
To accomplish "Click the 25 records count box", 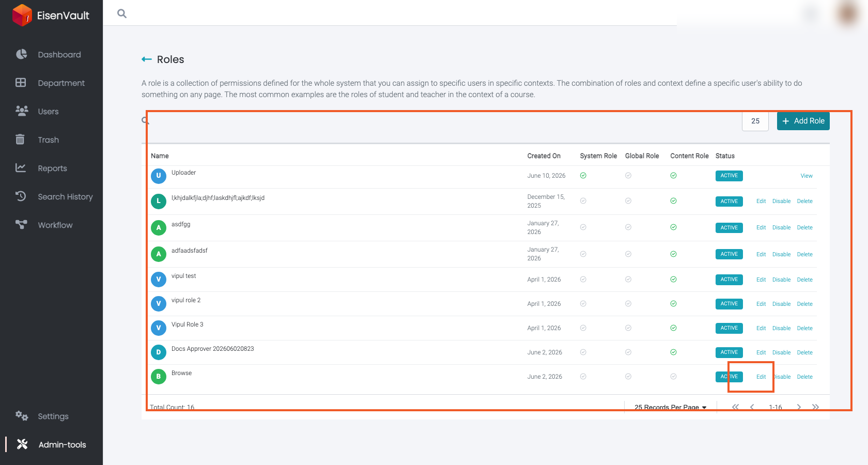I will click(x=755, y=121).
